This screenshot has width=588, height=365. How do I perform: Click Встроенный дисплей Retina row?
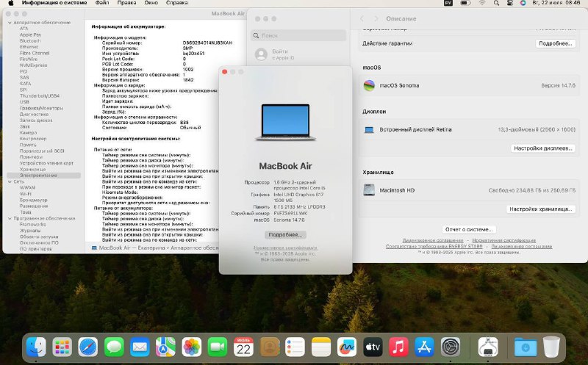click(x=469, y=130)
